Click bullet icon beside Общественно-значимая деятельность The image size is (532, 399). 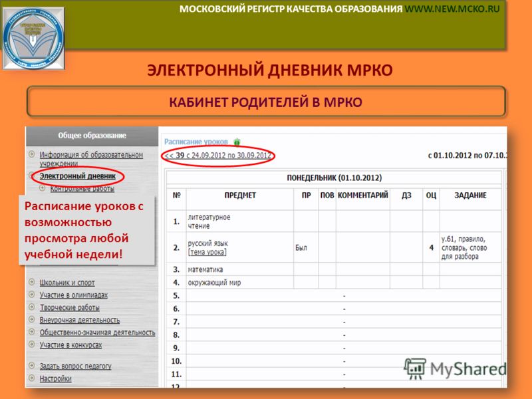point(31,332)
